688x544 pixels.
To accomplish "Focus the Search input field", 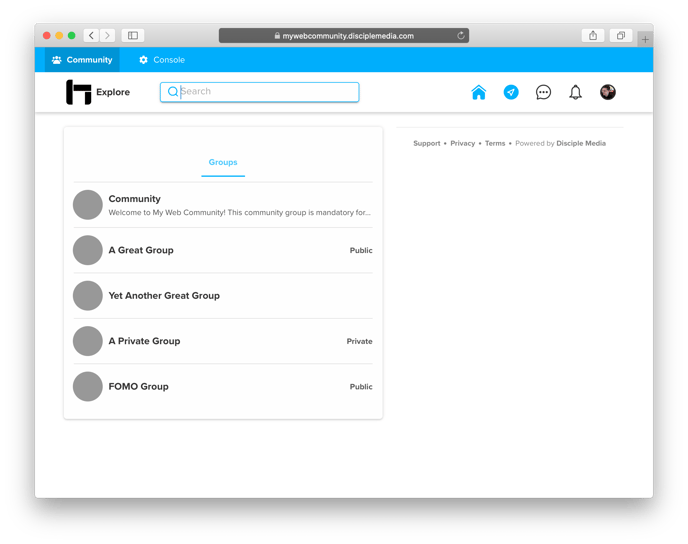I will pyautogui.click(x=260, y=92).
